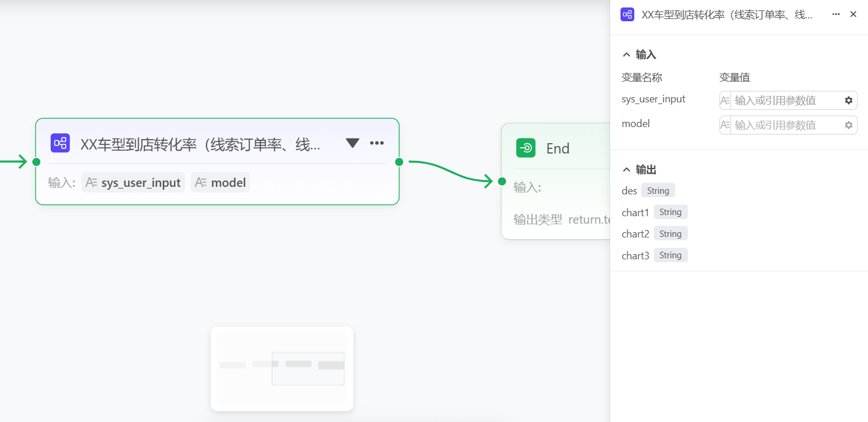Click the text-type icon in the sys_user_input field
The height and width of the screenshot is (422, 868).
[x=725, y=101]
